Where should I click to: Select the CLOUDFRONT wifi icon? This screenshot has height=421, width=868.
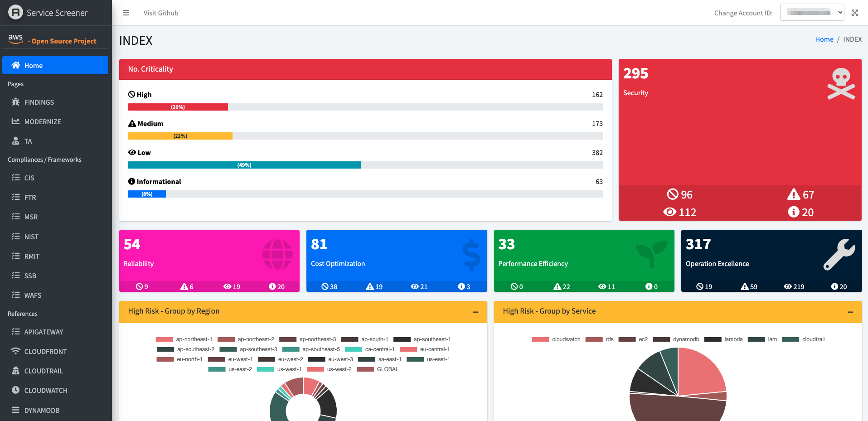(x=15, y=351)
